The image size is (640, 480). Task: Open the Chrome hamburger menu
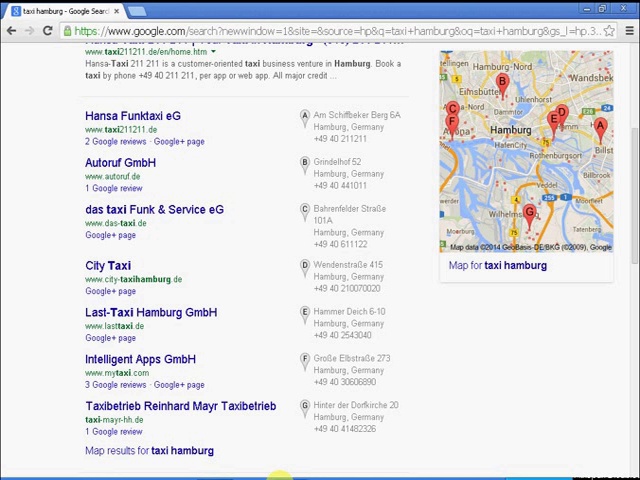(629, 31)
